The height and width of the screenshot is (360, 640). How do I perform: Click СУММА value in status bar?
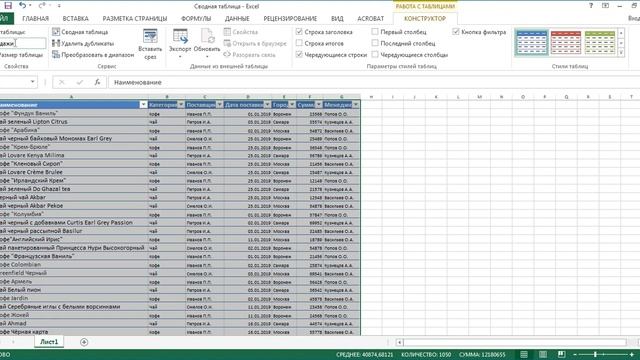point(482,355)
